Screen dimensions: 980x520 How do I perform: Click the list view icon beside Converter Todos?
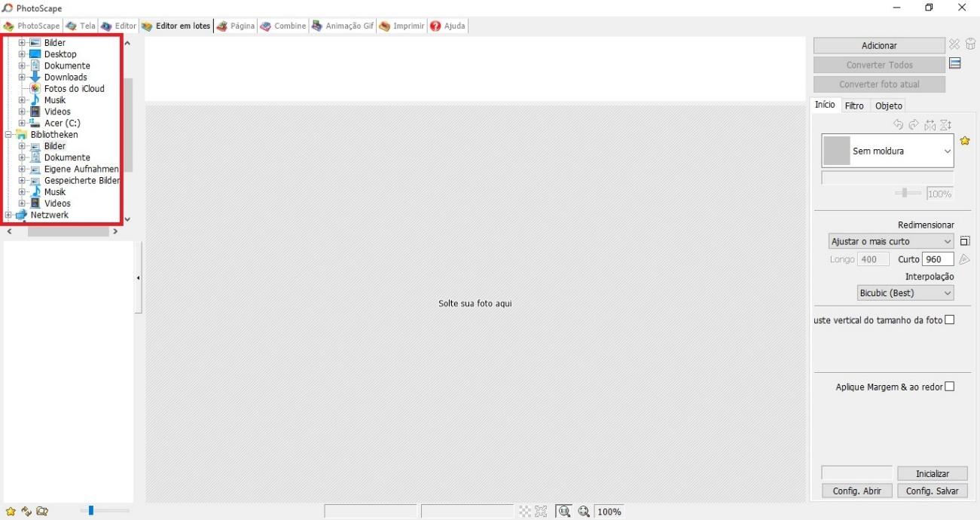point(955,63)
